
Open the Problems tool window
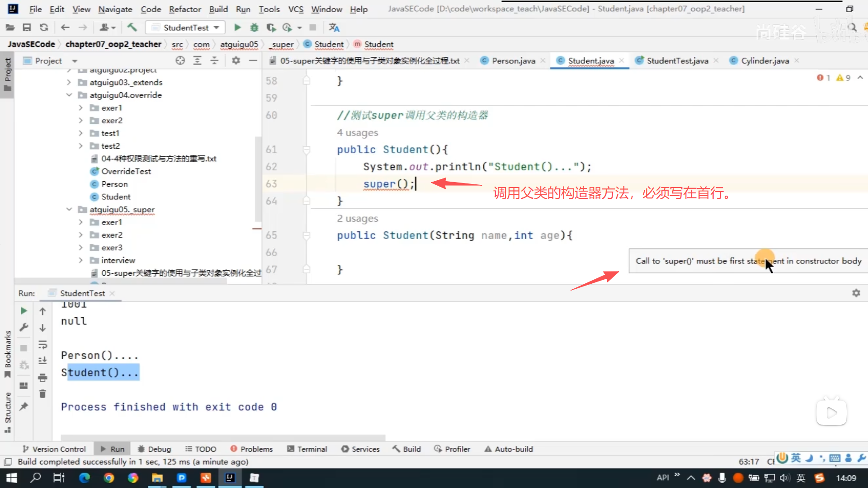[251, 449]
